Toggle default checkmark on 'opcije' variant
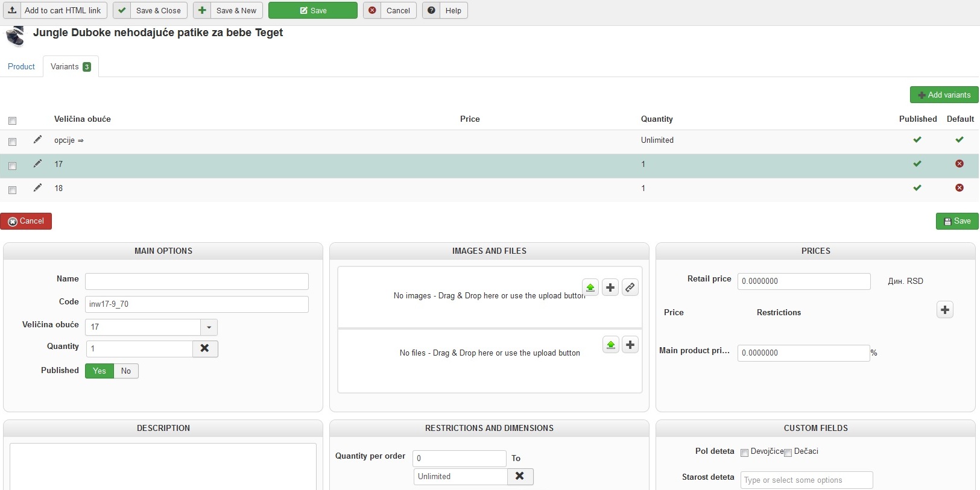 [x=959, y=140]
